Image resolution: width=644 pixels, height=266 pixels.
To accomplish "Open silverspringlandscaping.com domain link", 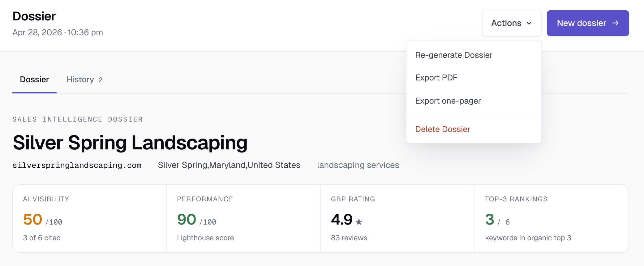I will (77, 165).
